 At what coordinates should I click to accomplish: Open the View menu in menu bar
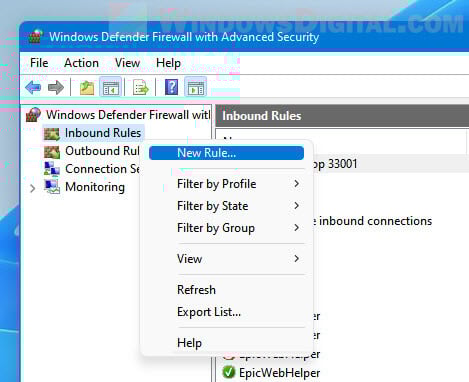click(127, 63)
